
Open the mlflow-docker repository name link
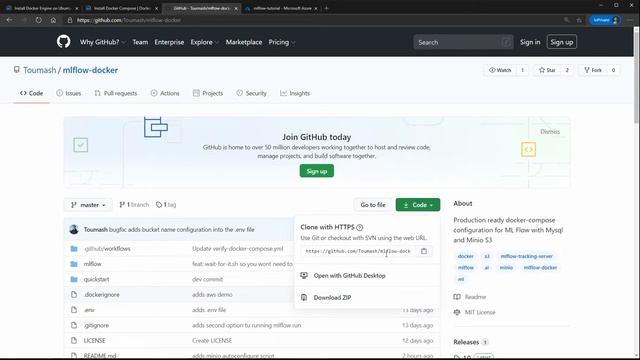(x=90, y=70)
